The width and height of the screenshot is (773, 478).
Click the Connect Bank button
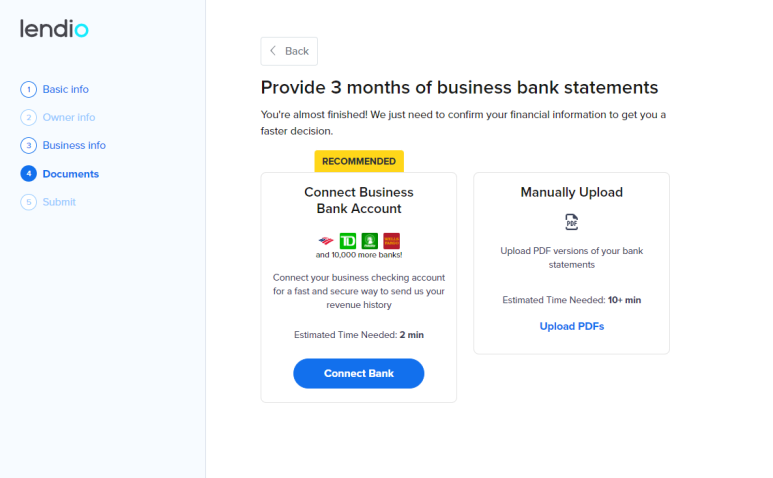pos(358,374)
